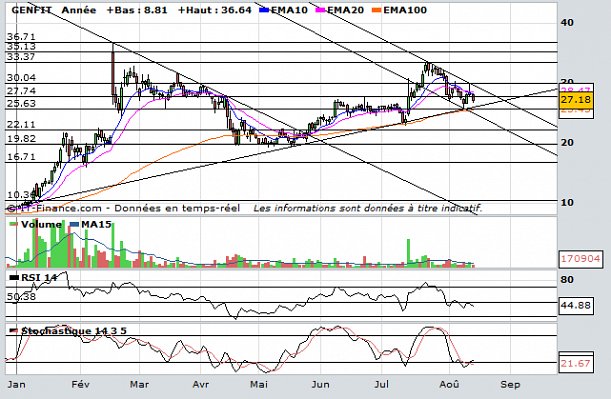Click the GENFIT chart title
This screenshot has height=399, width=611.
click(31, 10)
